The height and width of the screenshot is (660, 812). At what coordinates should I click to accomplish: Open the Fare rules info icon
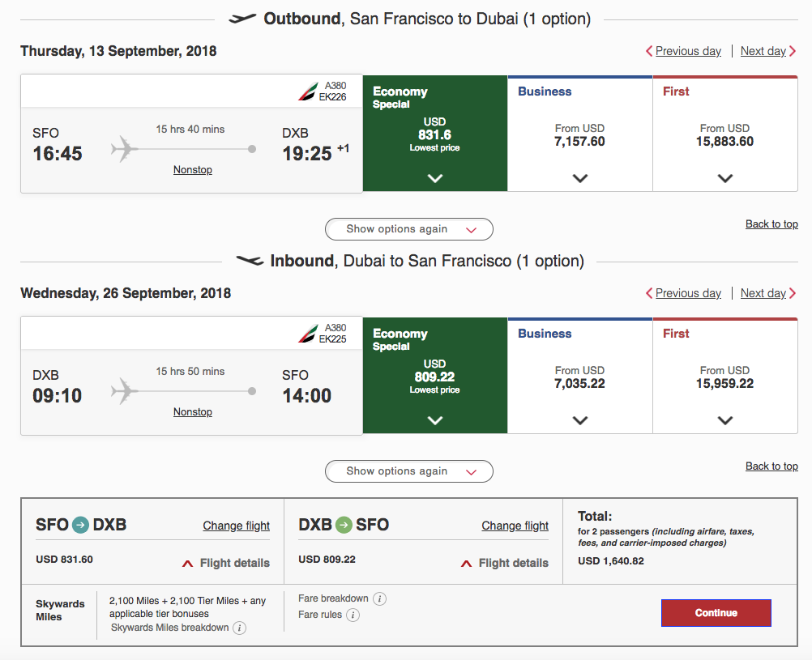click(353, 615)
